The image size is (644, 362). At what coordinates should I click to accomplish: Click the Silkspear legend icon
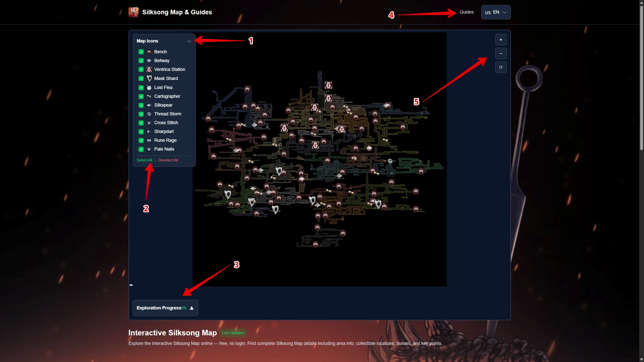(149, 105)
